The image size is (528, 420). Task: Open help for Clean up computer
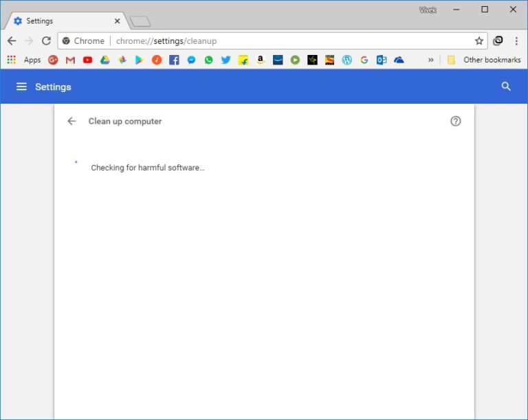(x=456, y=121)
